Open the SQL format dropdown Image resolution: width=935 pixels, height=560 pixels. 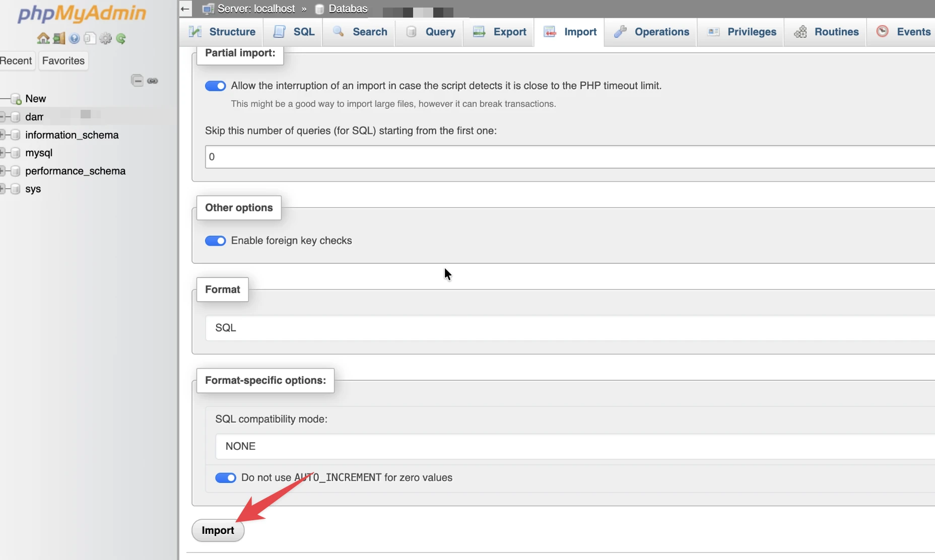click(570, 328)
